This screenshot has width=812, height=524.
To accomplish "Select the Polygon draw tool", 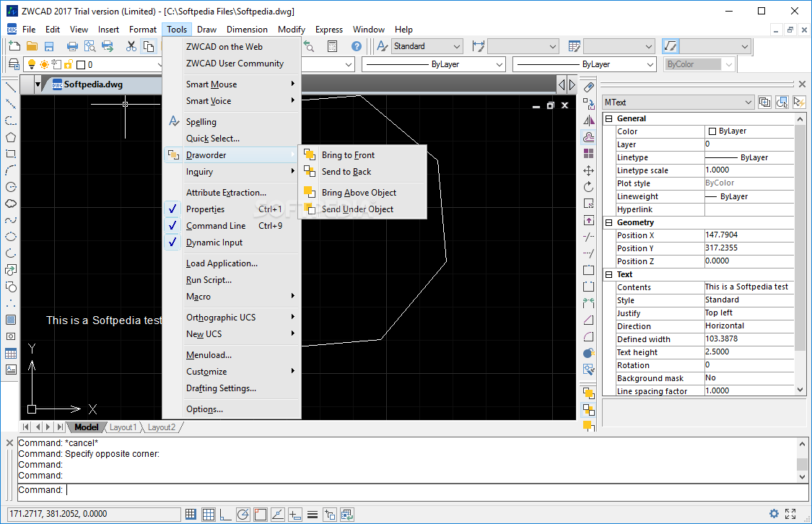I will (x=10, y=137).
